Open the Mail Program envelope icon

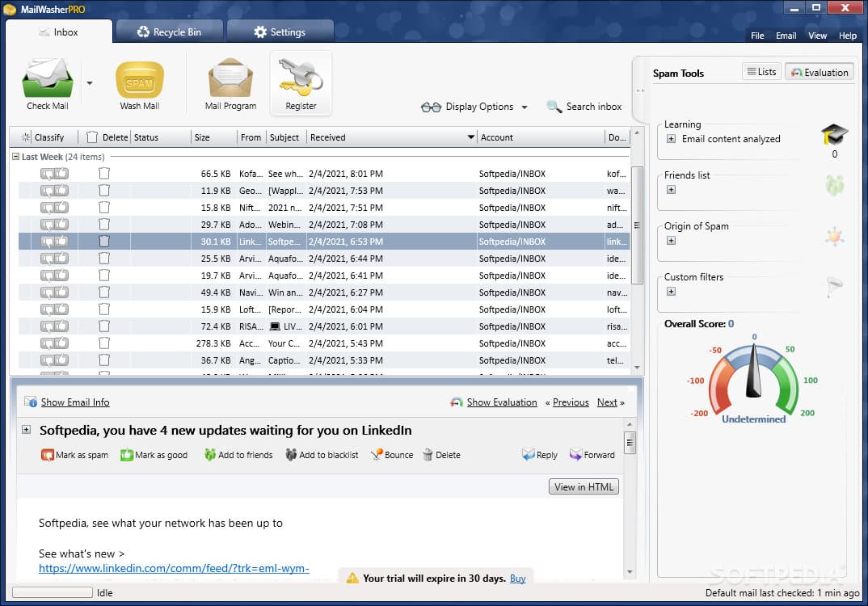230,78
